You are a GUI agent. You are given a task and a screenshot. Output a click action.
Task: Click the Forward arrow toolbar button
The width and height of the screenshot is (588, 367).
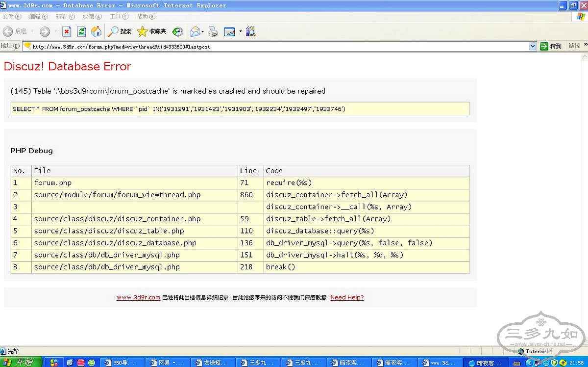click(45, 31)
